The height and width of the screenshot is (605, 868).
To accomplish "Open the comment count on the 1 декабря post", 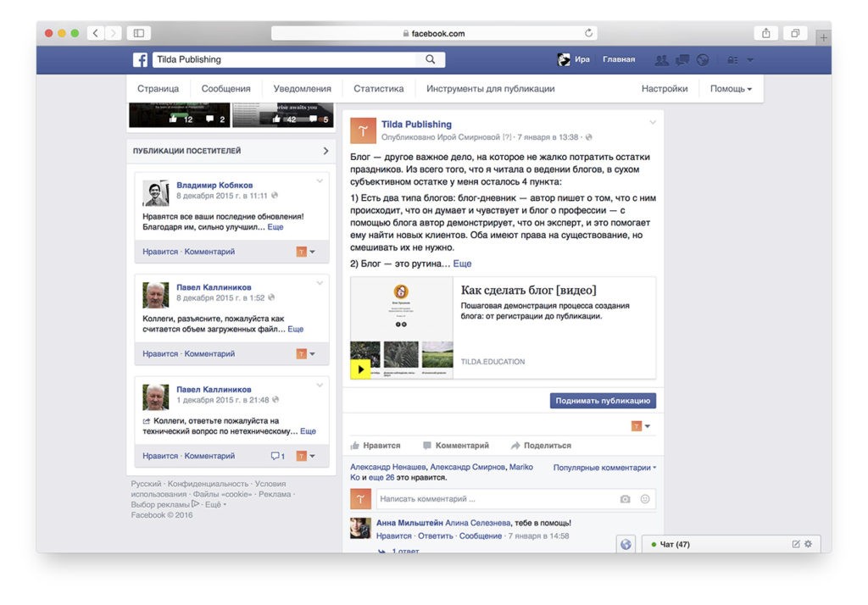I will click(278, 456).
